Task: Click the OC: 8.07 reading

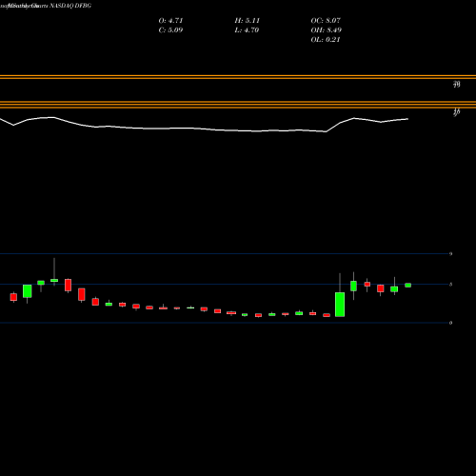Action: pyautogui.click(x=326, y=21)
